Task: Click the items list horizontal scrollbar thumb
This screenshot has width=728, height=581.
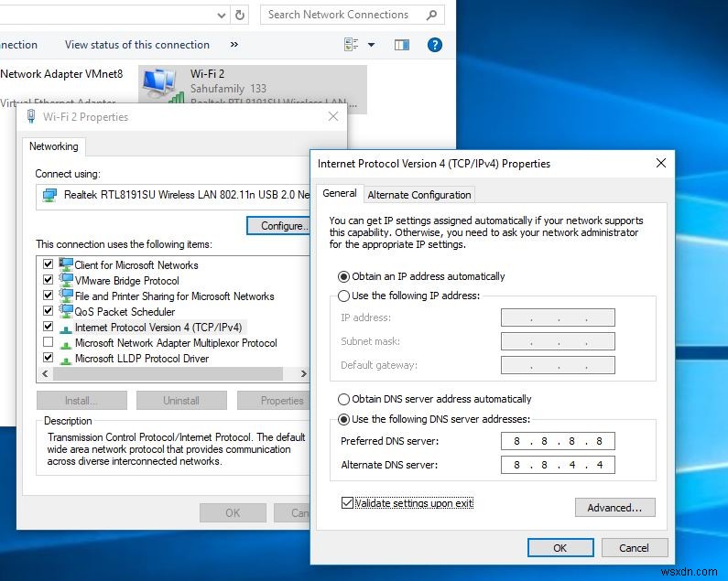Action: [168, 373]
